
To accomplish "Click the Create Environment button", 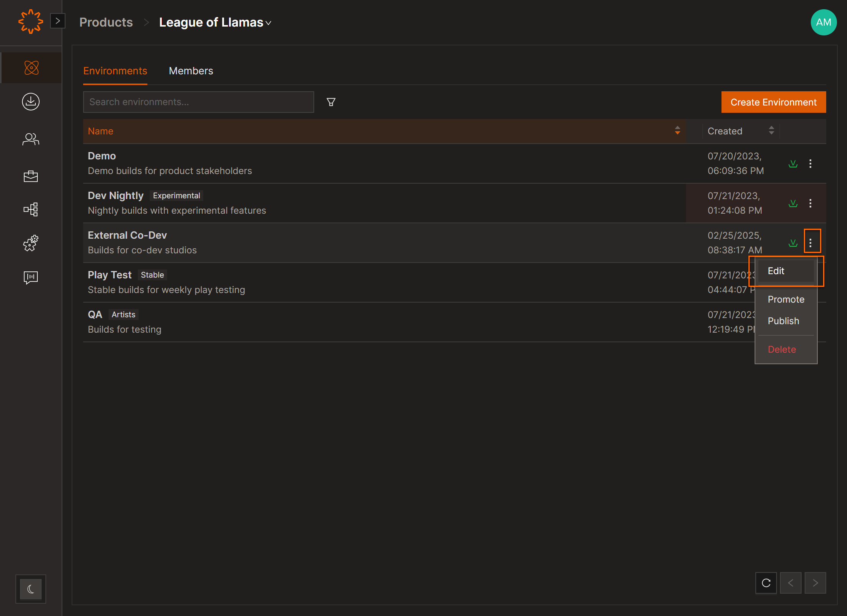I will click(773, 102).
